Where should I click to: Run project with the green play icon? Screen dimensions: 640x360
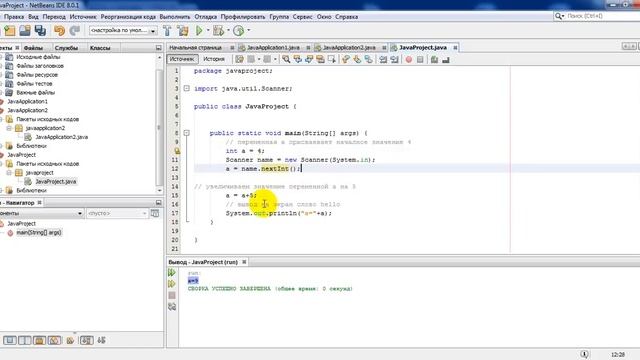(199, 31)
